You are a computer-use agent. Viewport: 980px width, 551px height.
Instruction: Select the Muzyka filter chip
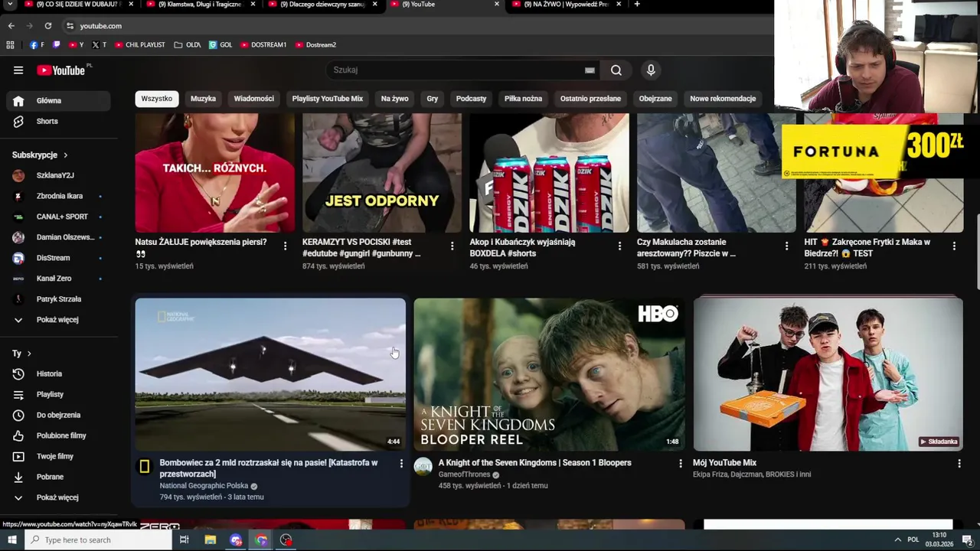coord(203,99)
